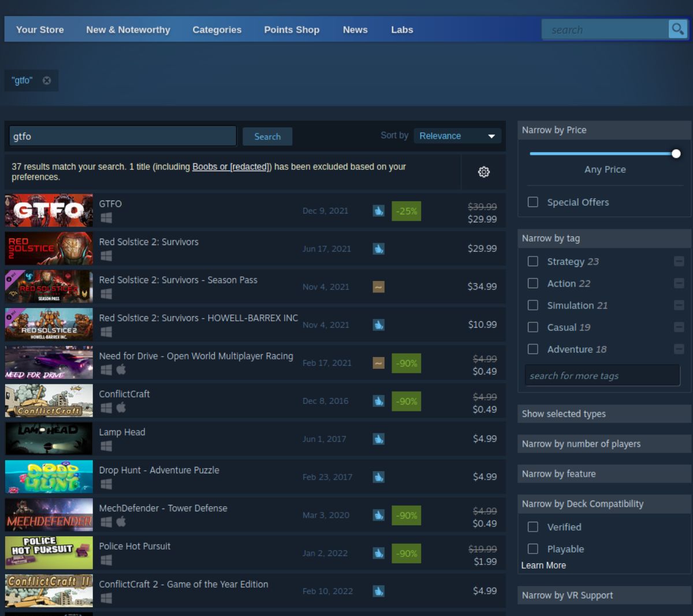Click the Windows platform icon under Lamp Head
The height and width of the screenshot is (616, 693).
pyautogui.click(x=106, y=446)
